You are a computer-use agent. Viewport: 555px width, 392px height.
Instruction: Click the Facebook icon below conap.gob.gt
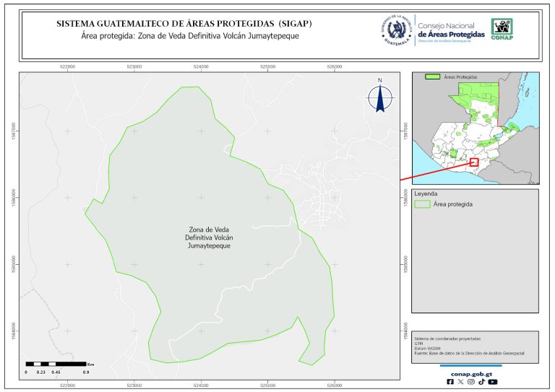click(x=450, y=382)
